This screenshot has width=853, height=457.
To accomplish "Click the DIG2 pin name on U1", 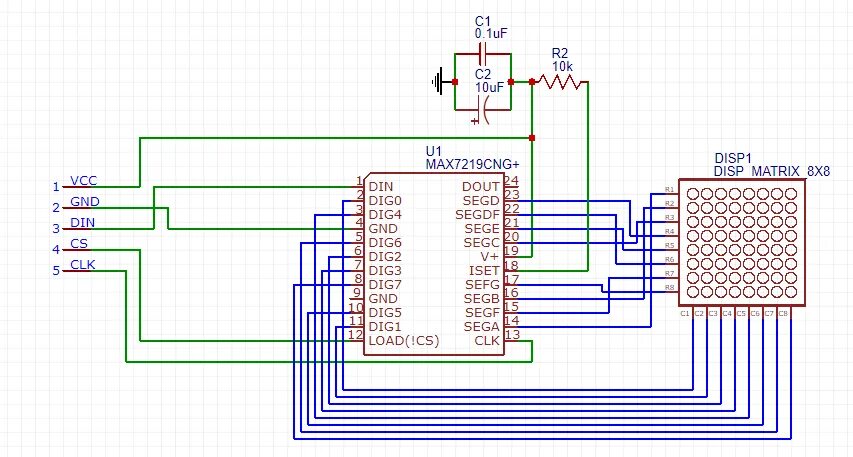I will pyautogui.click(x=385, y=256).
